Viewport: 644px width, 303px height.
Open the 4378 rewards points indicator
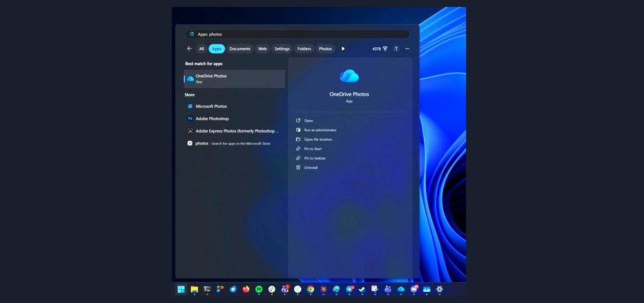click(380, 49)
